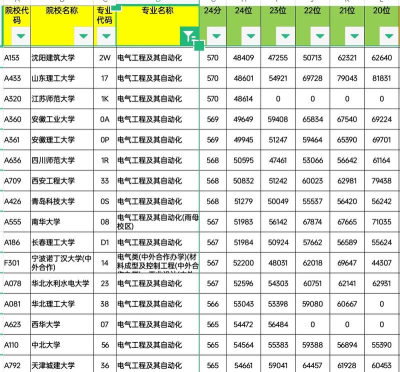Select cell 长春理工大学

click(62, 242)
